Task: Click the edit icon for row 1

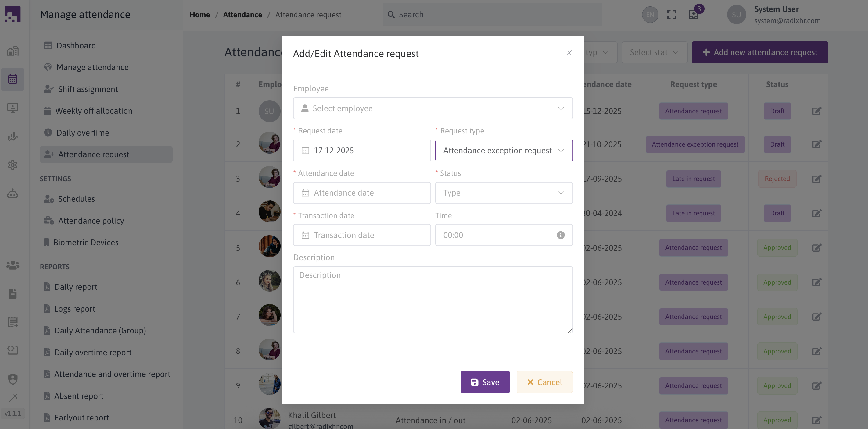Action: [x=816, y=111]
